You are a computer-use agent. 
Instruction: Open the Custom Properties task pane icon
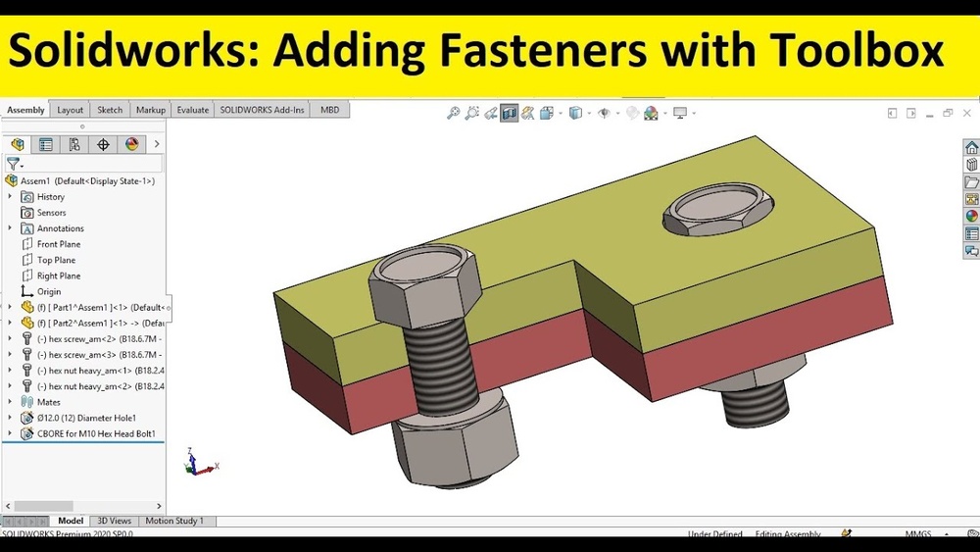pos(971,233)
